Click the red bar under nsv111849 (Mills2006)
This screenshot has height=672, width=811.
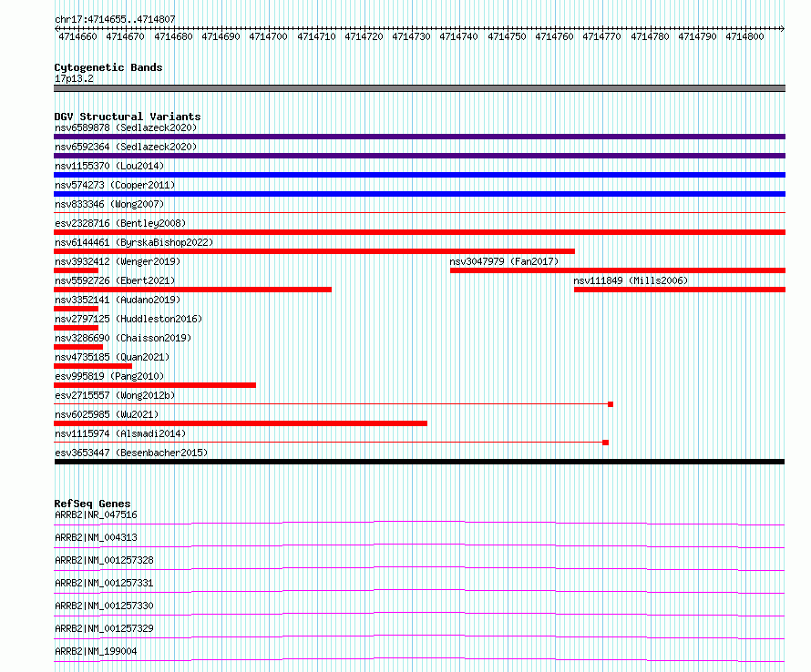pos(680,290)
